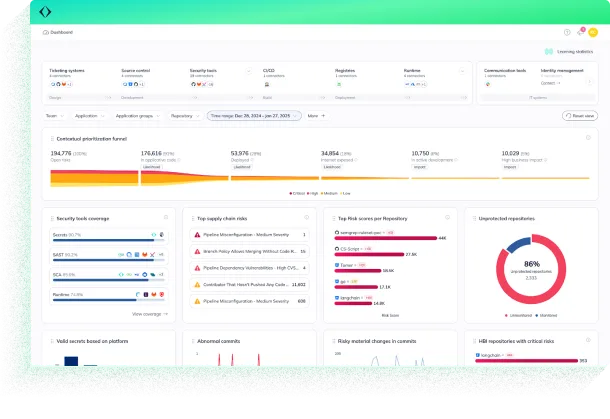This screenshot has width=610, height=419.
Task: Click the longchain 14.8K risk score bar
Action: [x=353, y=303]
